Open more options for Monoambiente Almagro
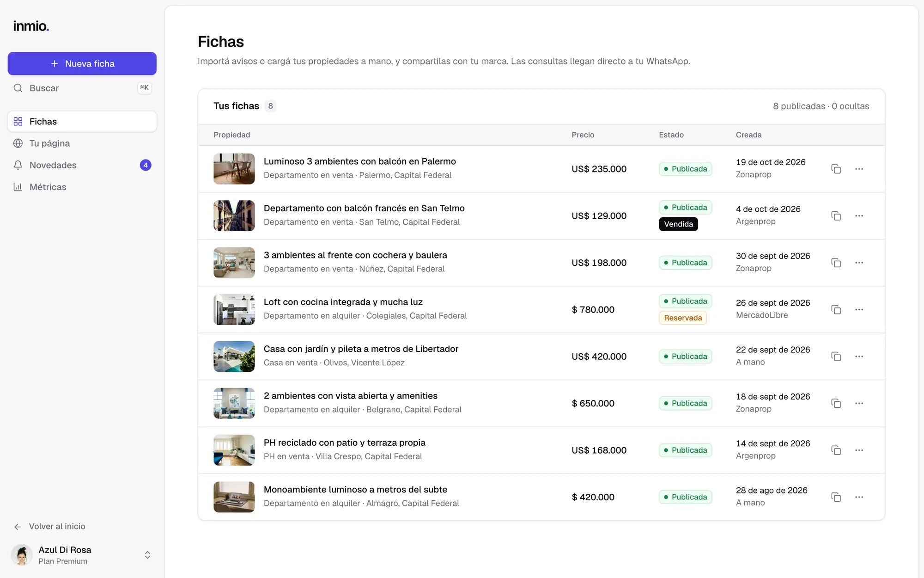This screenshot has height=578, width=924. (x=859, y=497)
